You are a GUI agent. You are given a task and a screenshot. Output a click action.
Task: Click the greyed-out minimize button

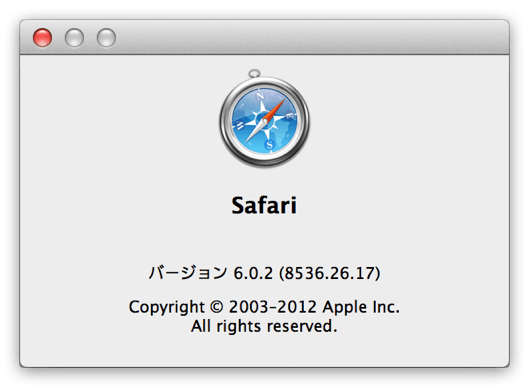click(x=74, y=37)
